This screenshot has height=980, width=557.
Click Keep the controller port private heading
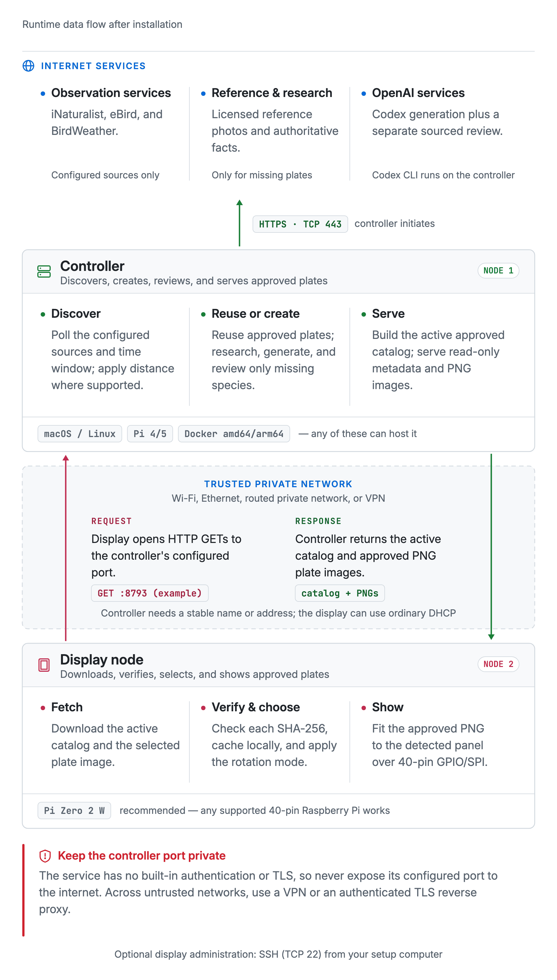coord(141,856)
